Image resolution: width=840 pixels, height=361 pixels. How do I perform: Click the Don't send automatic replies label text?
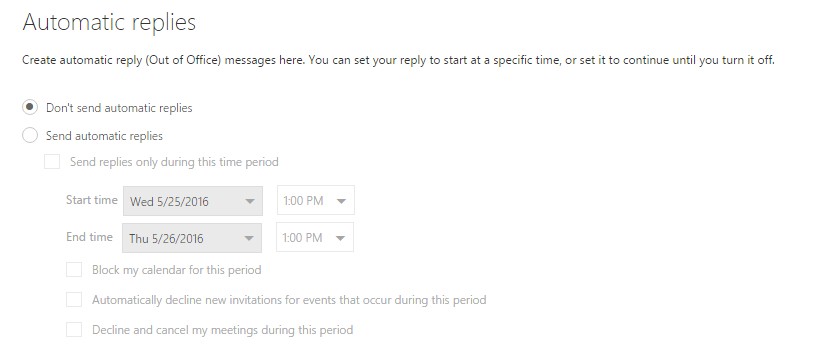click(119, 108)
